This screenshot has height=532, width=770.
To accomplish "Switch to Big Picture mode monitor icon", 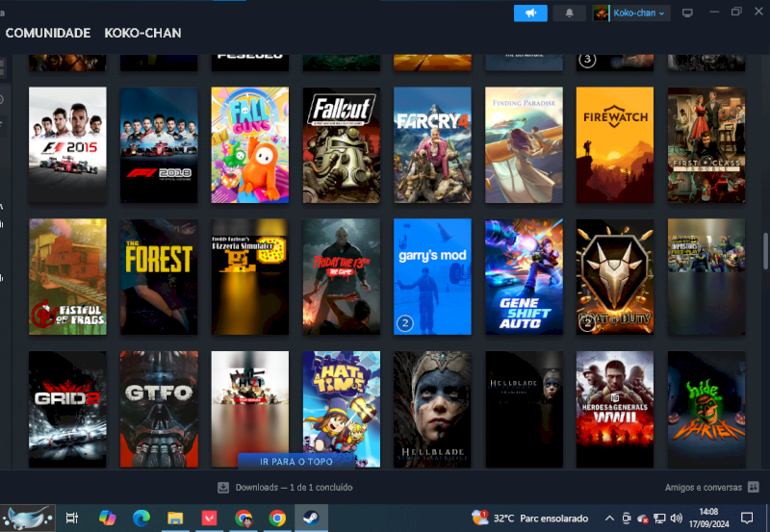I will point(687,13).
